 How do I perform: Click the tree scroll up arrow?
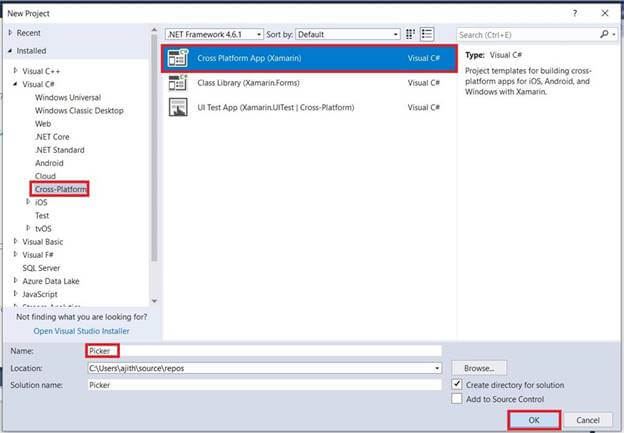(x=154, y=30)
